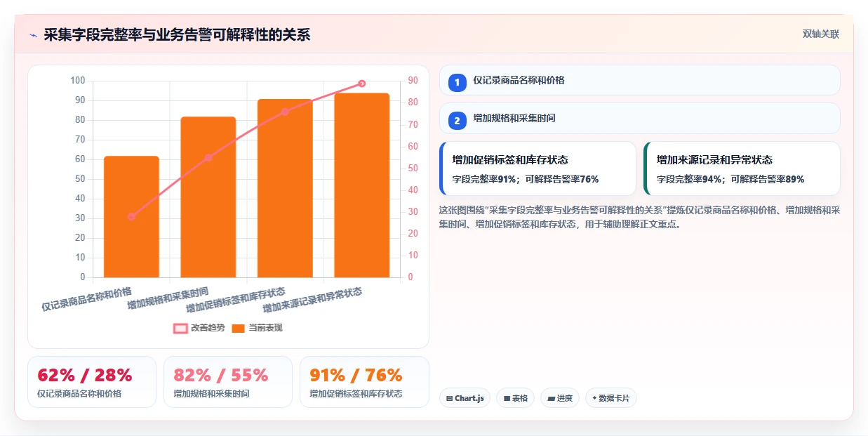Click the 进度 tag
The image size is (868, 436).
point(559,398)
